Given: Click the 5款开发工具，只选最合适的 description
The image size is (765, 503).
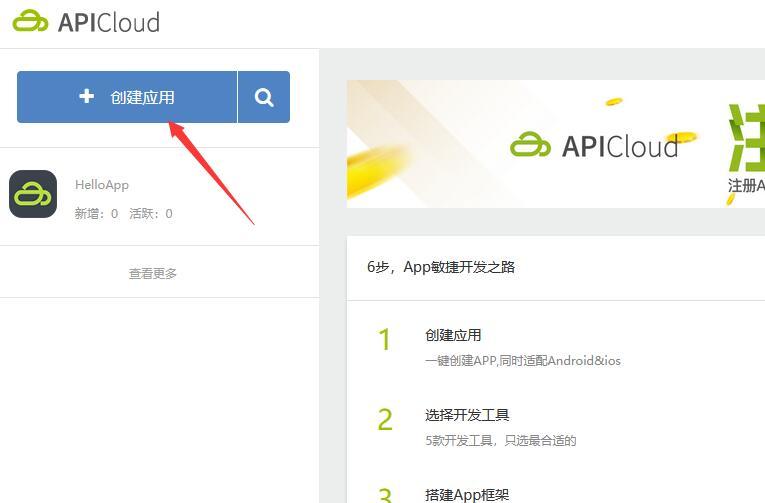Looking at the screenshot, I should coord(501,441).
